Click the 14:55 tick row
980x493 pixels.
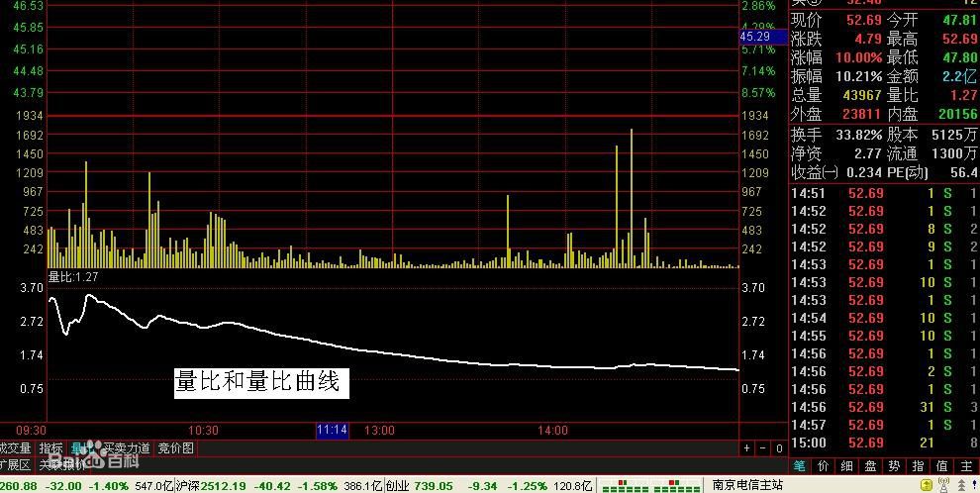click(x=884, y=336)
